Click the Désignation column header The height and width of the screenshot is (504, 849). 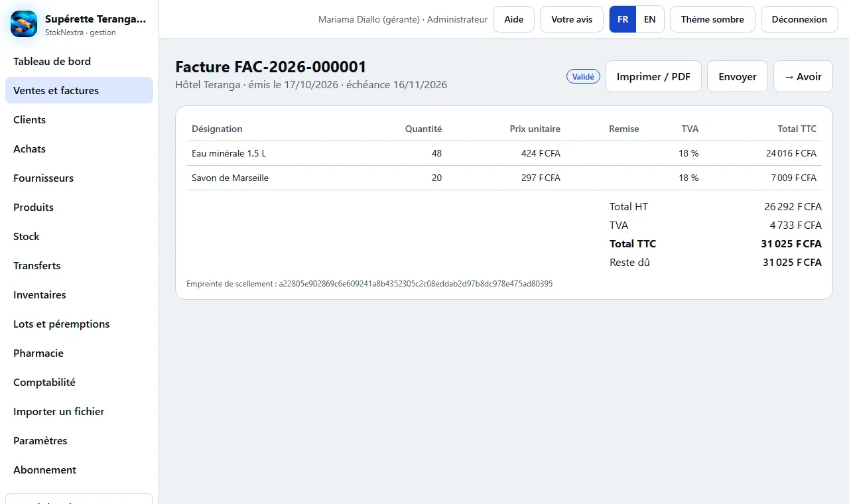coord(217,129)
